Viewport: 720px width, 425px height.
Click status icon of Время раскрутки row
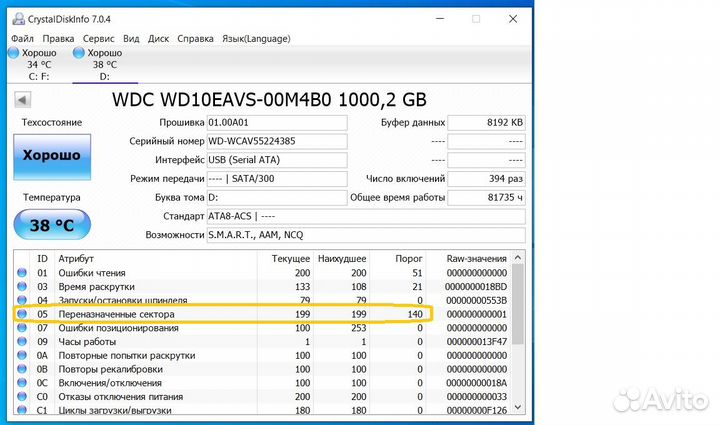coord(22,286)
